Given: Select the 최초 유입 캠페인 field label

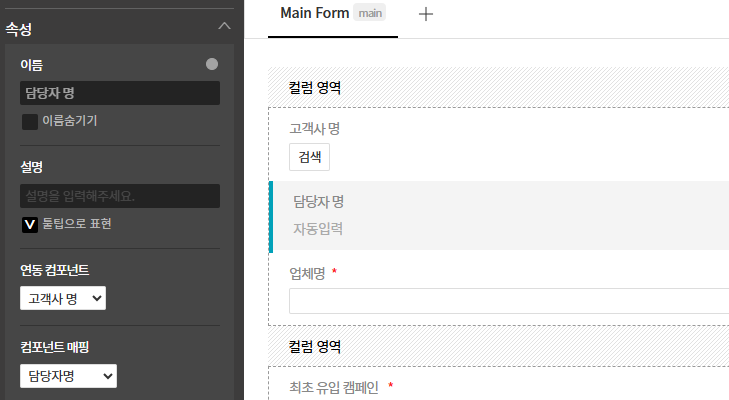Looking at the screenshot, I should (x=334, y=387).
